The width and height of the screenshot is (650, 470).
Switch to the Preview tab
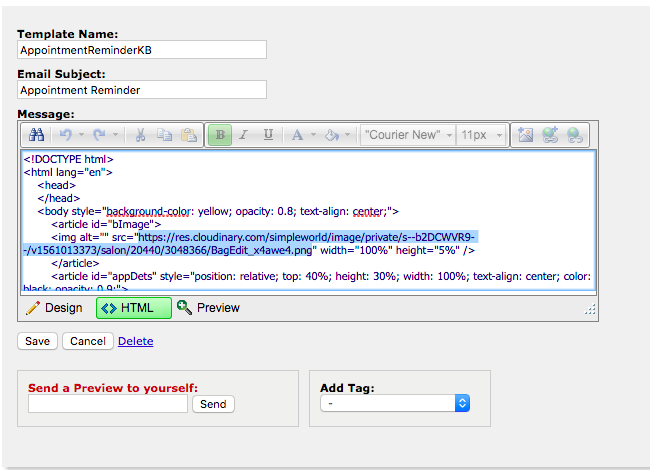pos(209,308)
